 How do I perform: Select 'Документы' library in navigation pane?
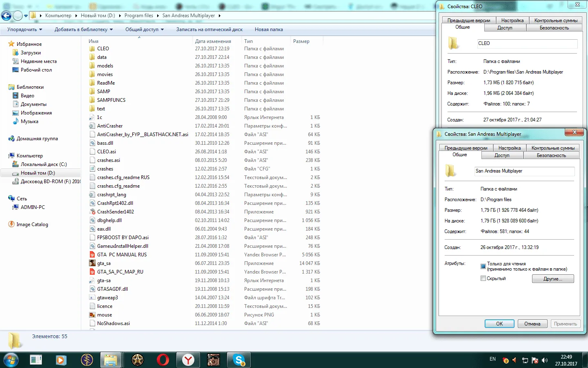33,104
